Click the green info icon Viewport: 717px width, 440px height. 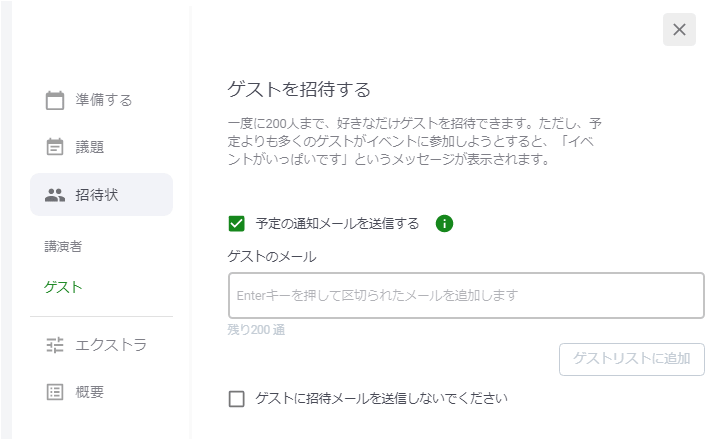point(444,224)
